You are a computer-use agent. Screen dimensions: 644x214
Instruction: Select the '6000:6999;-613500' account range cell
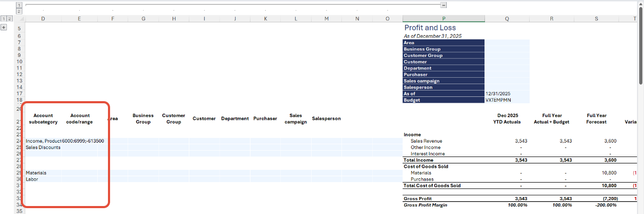click(80, 141)
